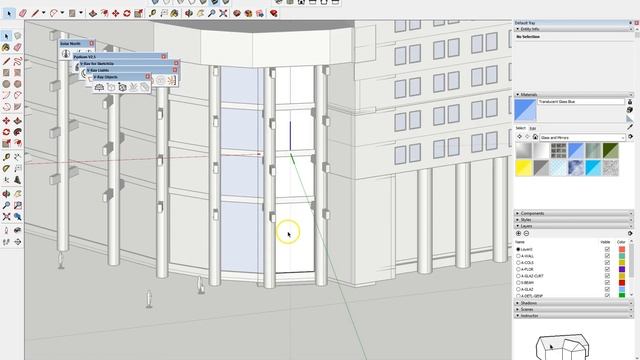Image resolution: width=640 pixels, height=360 pixels.
Task: Choose the Freehand tool in left toolbar
Action: tap(17, 62)
